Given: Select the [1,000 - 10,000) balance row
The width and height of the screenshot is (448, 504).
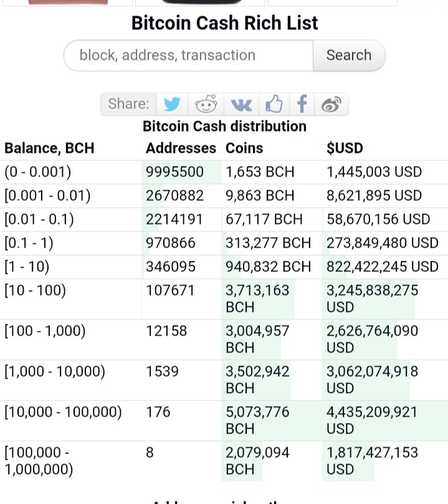Looking at the screenshot, I should coord(224,380).
